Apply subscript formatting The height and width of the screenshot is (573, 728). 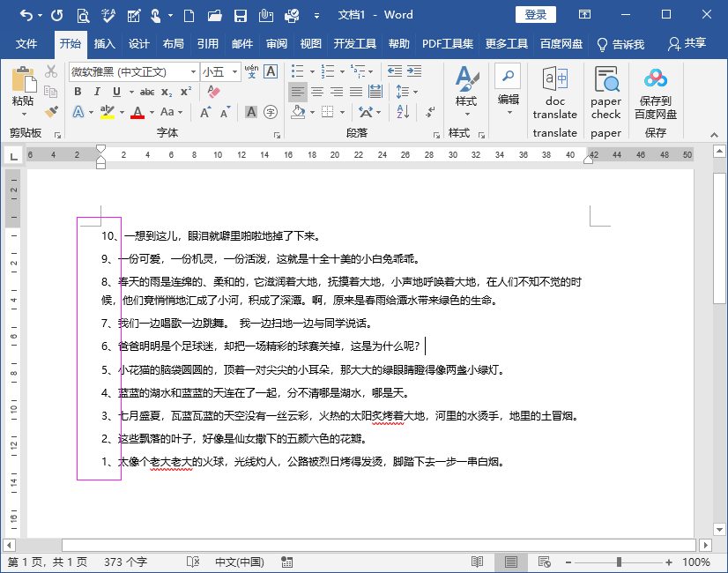tap(165, 92)
